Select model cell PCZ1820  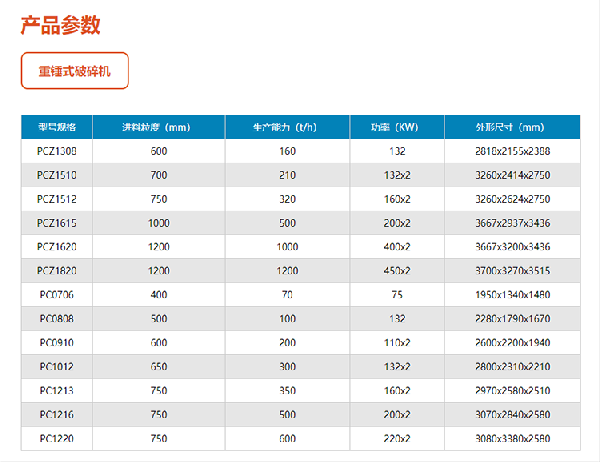pyautogui.click(x=57, y=271)
